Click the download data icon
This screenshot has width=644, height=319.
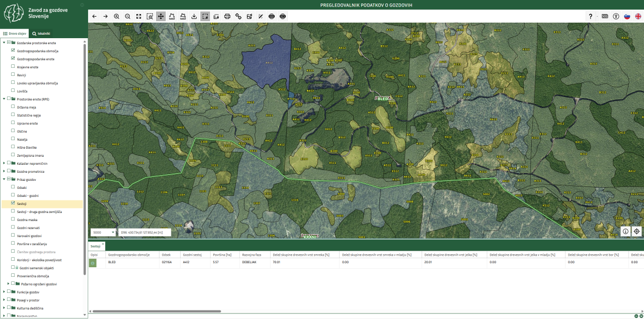pos(194,16)
